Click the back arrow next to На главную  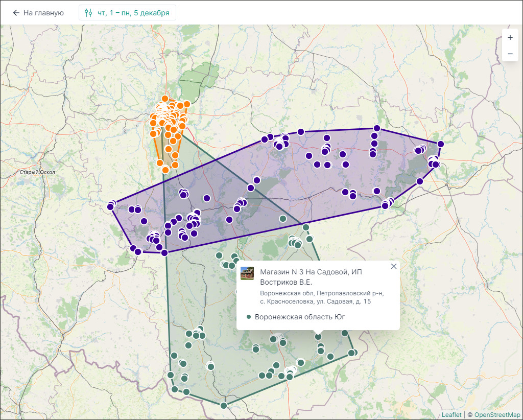(x=16, y=13)
